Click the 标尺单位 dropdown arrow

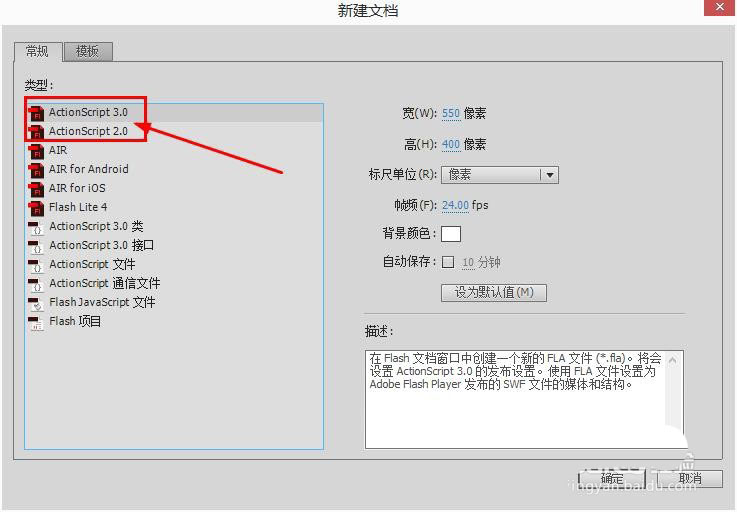click(549, 175)
